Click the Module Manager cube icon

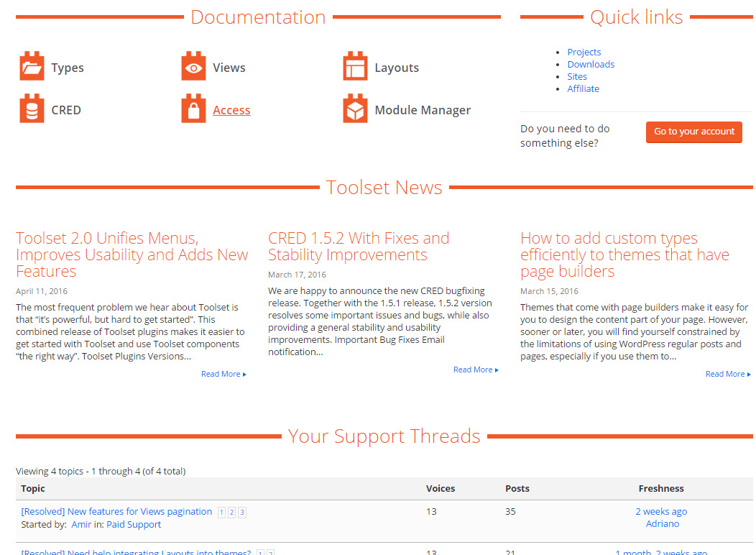[x=355, y=109]
